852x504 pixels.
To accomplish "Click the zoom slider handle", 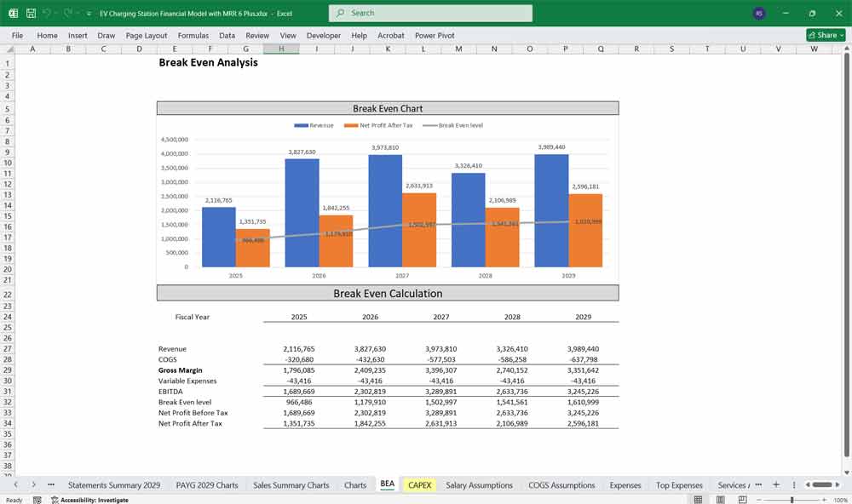I will point(792,500).
